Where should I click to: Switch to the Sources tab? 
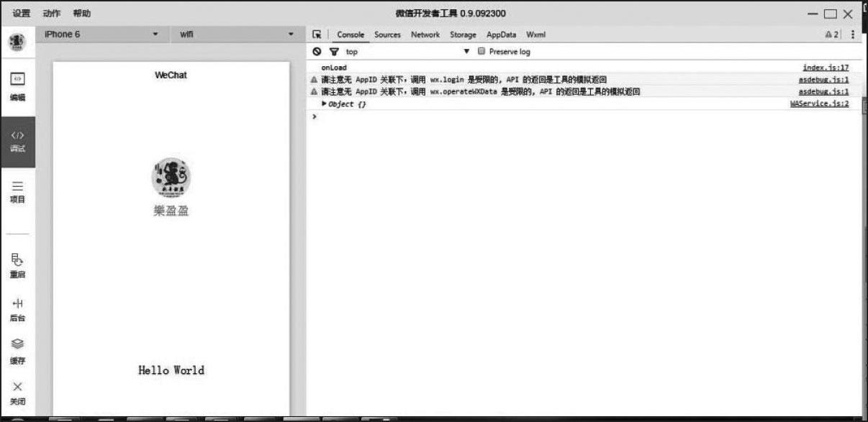point(387,35)
